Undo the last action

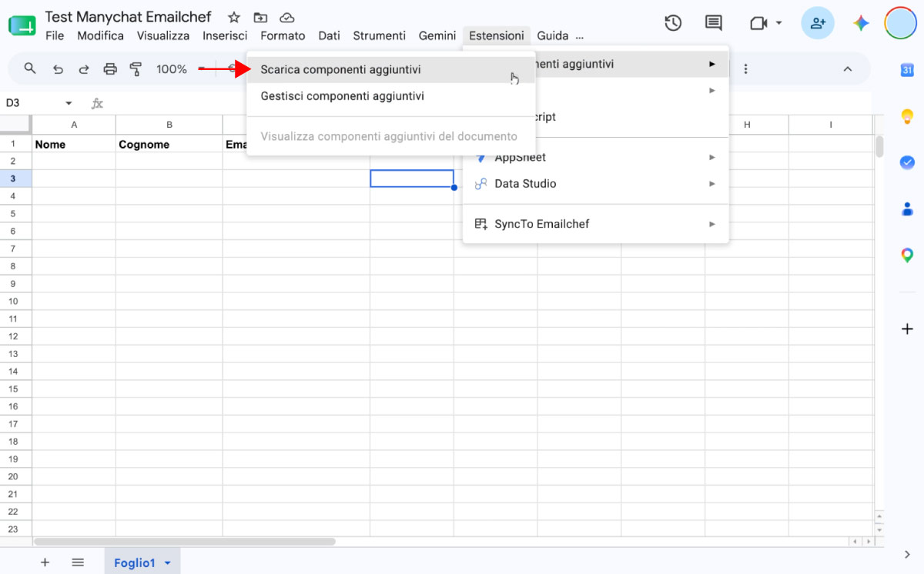tap(58, 69)
